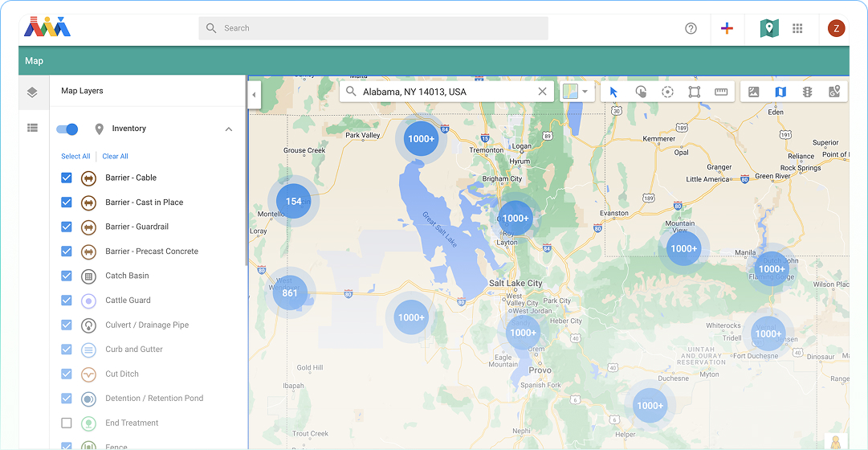Select the rectangle selection tool

[x=695, y=92]
